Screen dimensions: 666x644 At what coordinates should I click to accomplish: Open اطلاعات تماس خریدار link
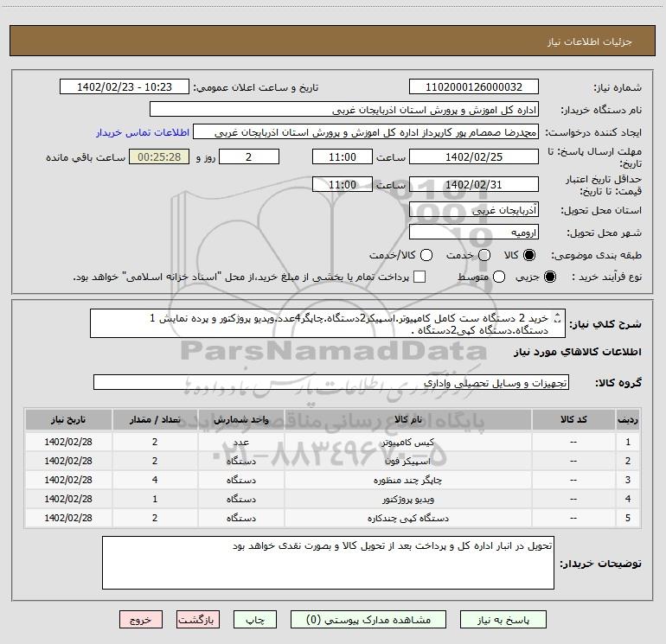tap(143, 132)
